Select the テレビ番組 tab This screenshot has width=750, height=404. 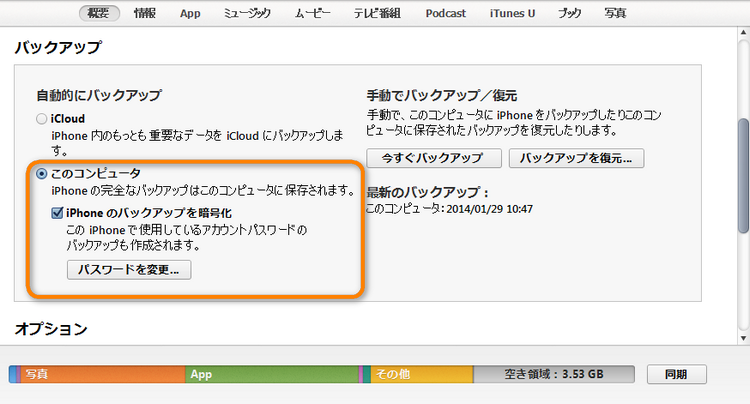click(x=377, y=13)
